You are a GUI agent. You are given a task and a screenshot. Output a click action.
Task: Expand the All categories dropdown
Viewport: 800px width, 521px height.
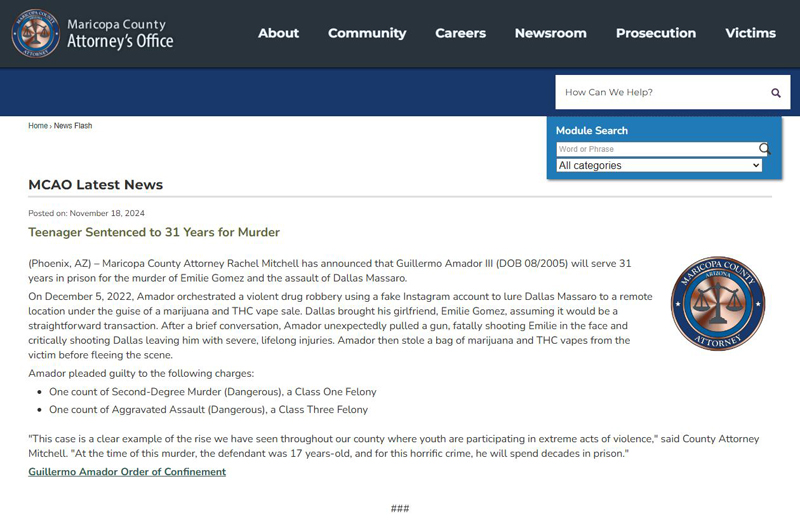[659, 166]
